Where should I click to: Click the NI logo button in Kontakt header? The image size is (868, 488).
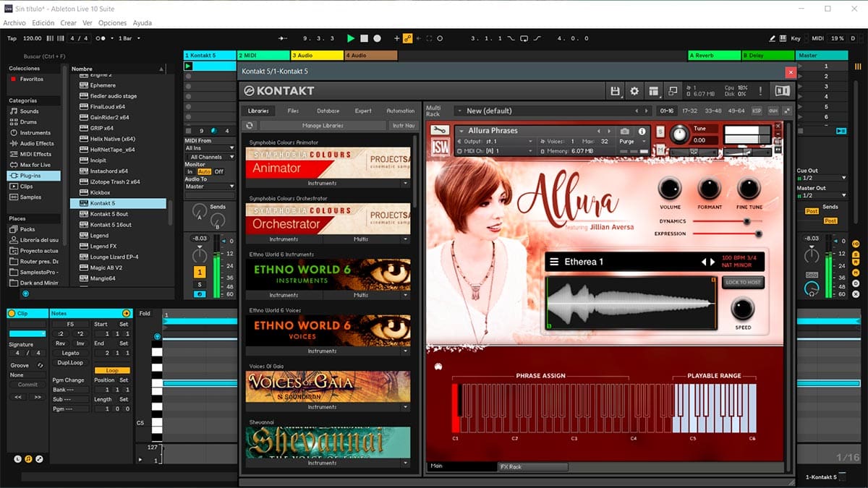782,91
